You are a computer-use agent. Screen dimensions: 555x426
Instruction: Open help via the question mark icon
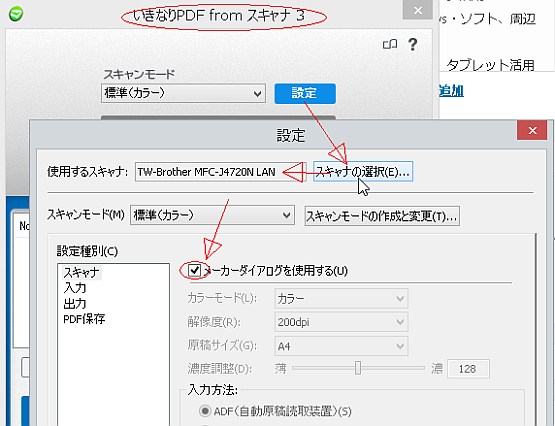pyautogui.click(x=412, y=45)
